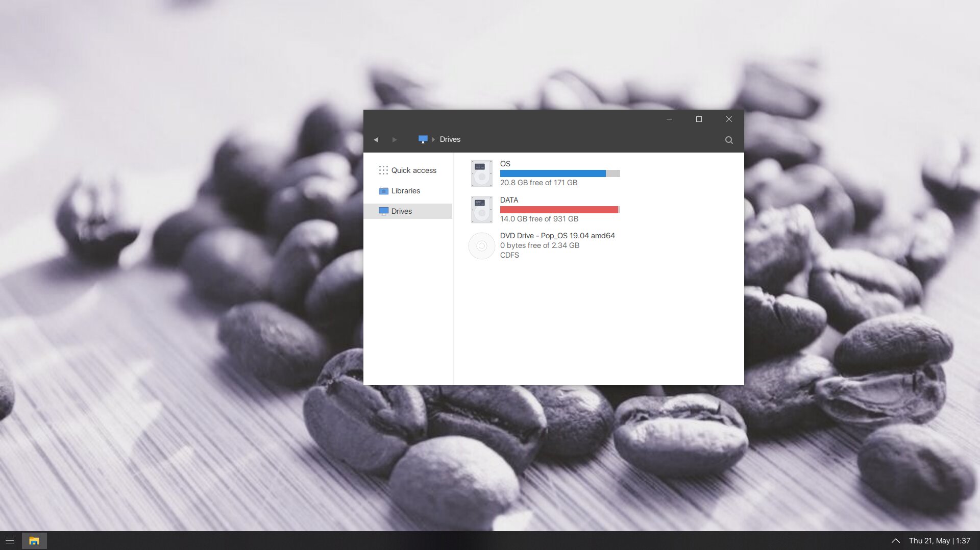Click the blue OS usage bar
The width and height of the screenshot is (980, 550).
point(560,173)
